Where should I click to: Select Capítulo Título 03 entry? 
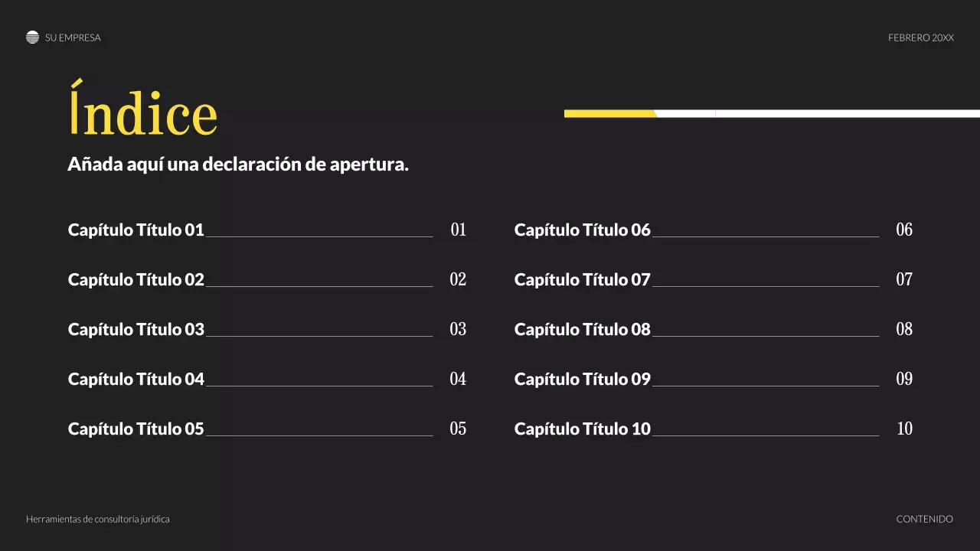[x=136, y=329]
